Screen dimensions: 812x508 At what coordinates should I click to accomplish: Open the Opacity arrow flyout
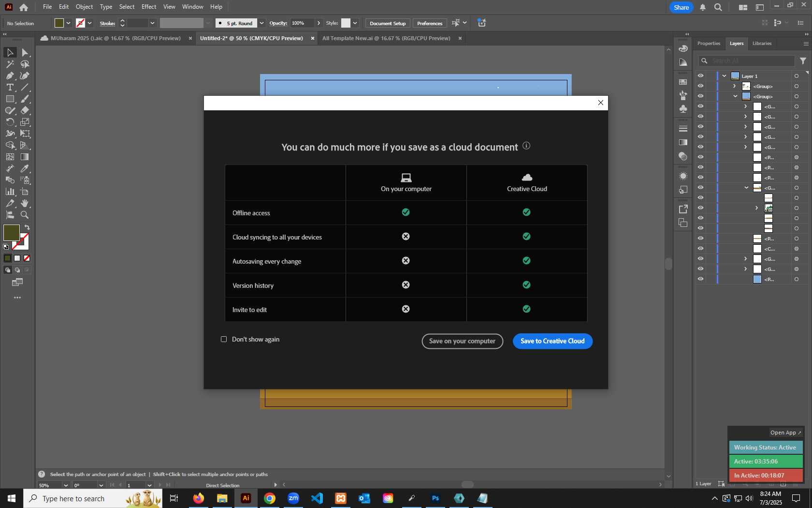(319, 23)
